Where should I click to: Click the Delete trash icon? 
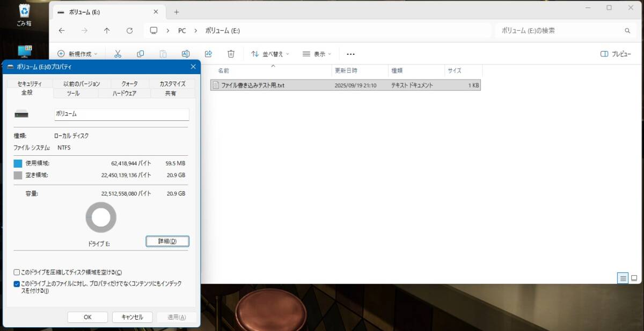(231, 54)
